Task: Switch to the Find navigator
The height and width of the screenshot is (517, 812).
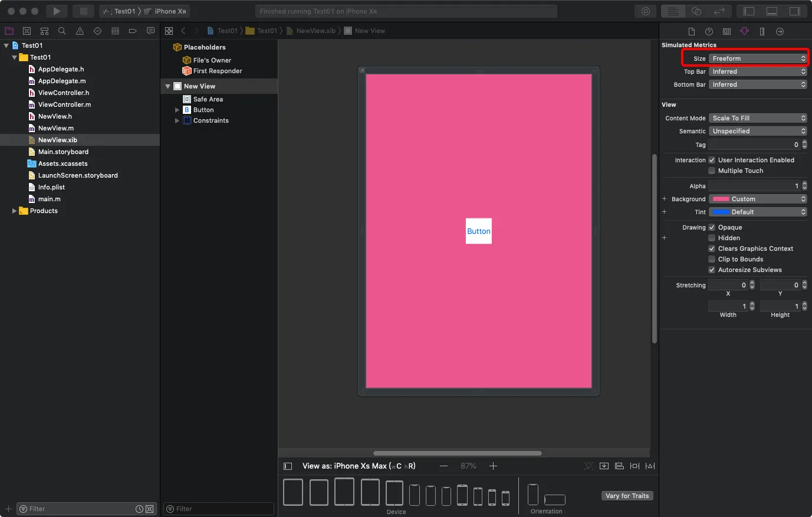Action: [62, 31]
